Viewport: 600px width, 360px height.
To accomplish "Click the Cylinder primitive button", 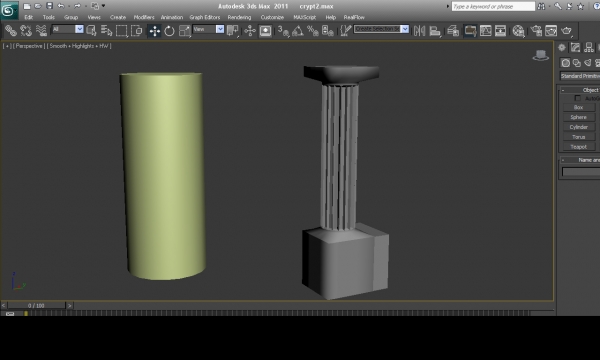I will [x=579, y=127].
